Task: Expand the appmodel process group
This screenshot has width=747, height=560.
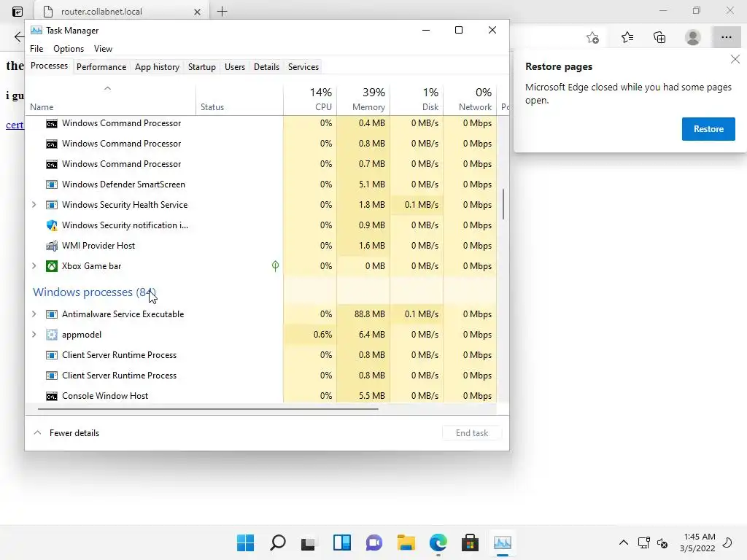Action: coord(34,335)
